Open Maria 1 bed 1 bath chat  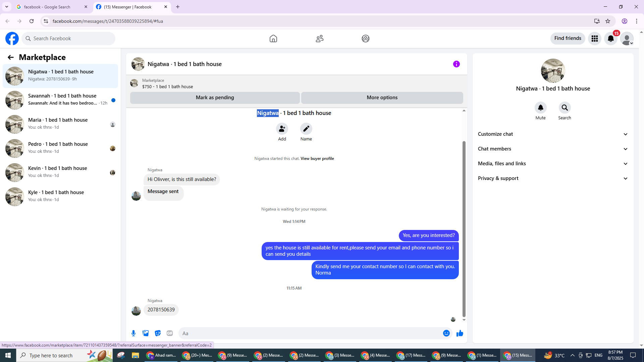(x=60, y=124)
